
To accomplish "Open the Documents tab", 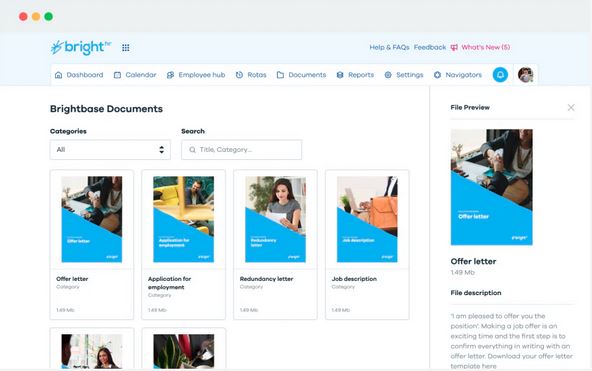I will (301, 75).
